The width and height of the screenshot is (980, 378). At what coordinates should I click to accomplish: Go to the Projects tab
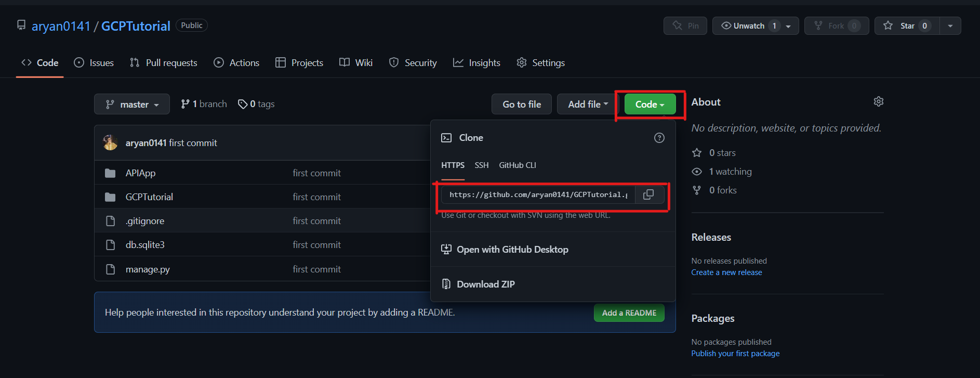click(x=299, y=62)
